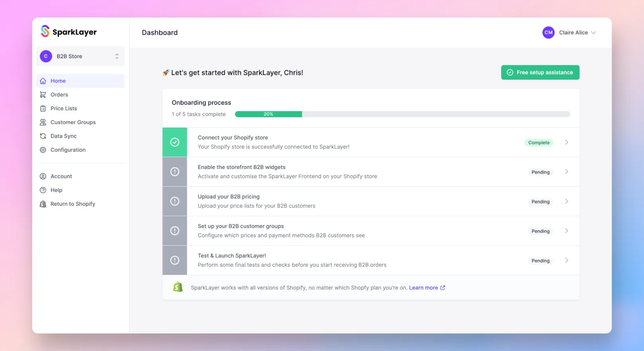Screen dimensions: 644x351
Task: Click the external link icon after Learn more
Action: [x=442, y=288]
